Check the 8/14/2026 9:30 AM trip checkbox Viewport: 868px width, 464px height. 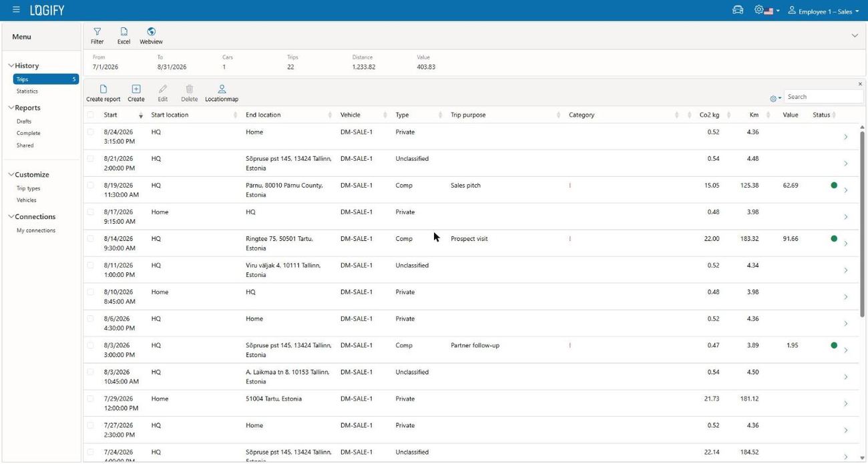[90, 238]
